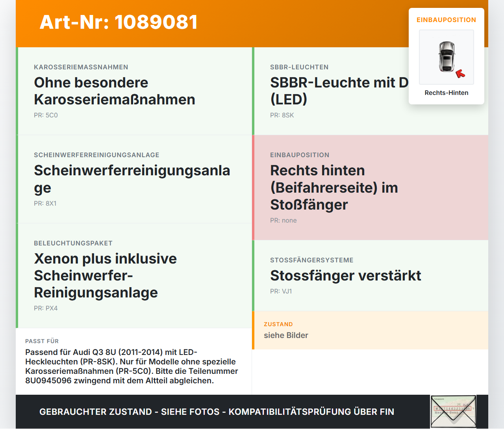
Task: Click the ZUSTAND label
Action: [x=278, y=324]
